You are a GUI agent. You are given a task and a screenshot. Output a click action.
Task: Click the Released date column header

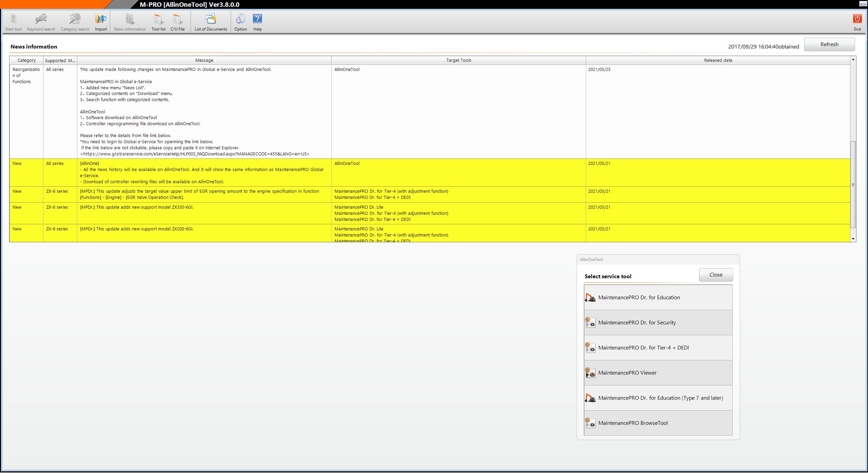(x=718, y=60)
